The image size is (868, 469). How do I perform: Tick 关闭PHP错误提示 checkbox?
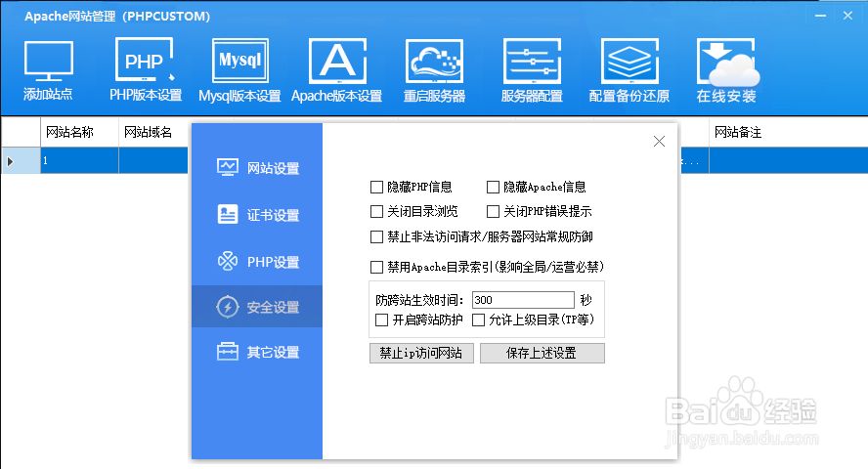493,212
